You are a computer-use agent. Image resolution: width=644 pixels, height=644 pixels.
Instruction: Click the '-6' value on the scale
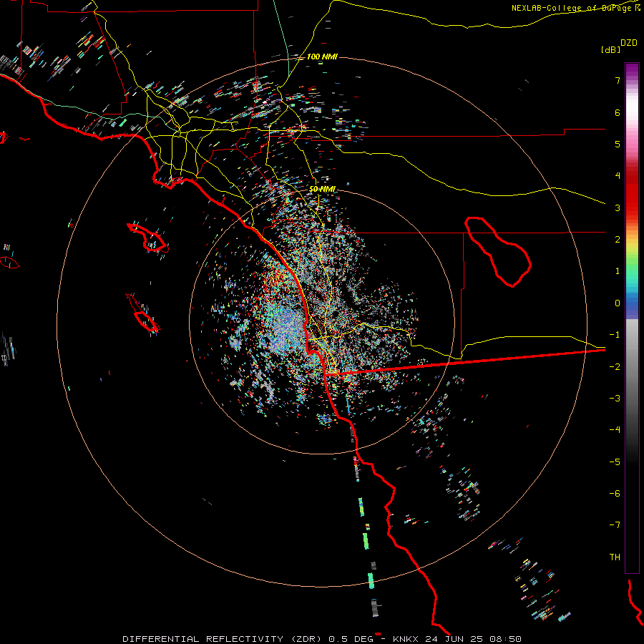coord(615,494)
